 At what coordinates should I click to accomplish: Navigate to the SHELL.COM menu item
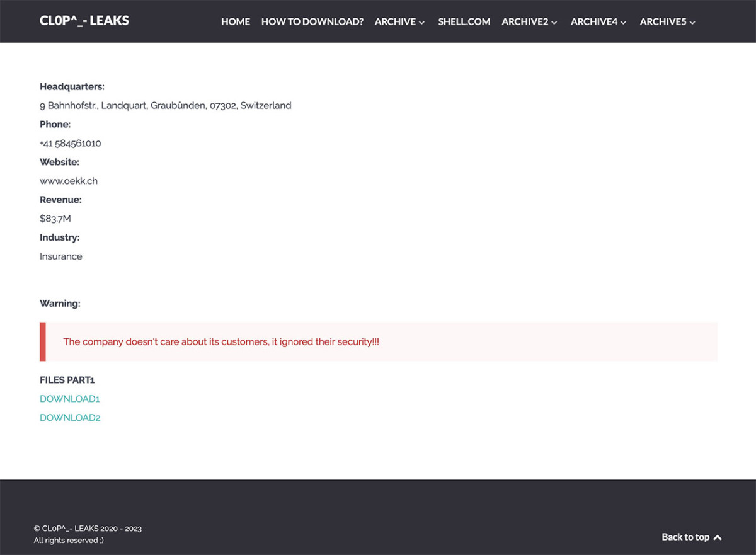464,21
